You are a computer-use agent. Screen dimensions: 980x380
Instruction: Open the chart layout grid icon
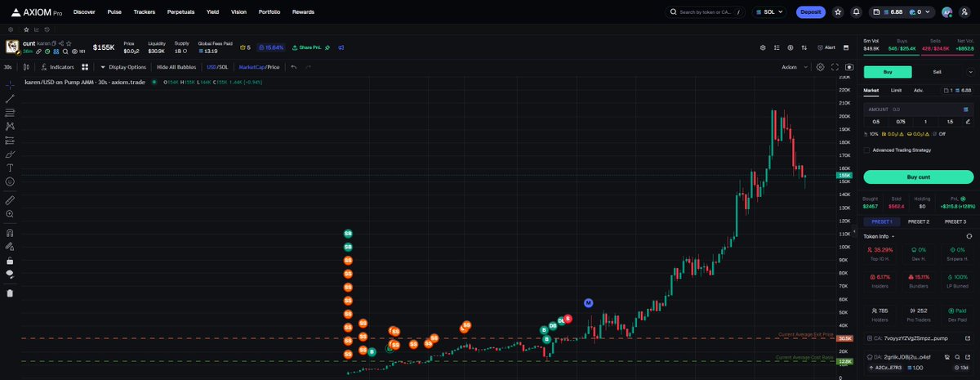[85, 67]
